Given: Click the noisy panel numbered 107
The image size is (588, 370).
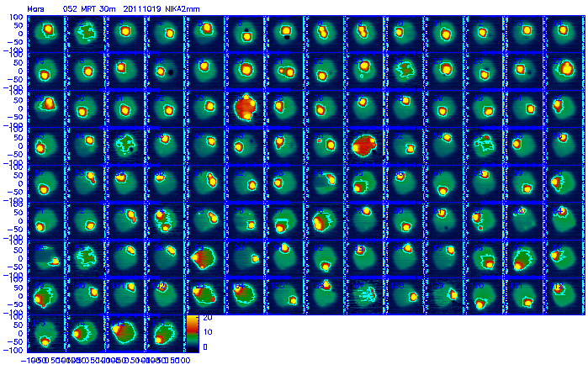Looking at the screenshot, I should 363,296.
